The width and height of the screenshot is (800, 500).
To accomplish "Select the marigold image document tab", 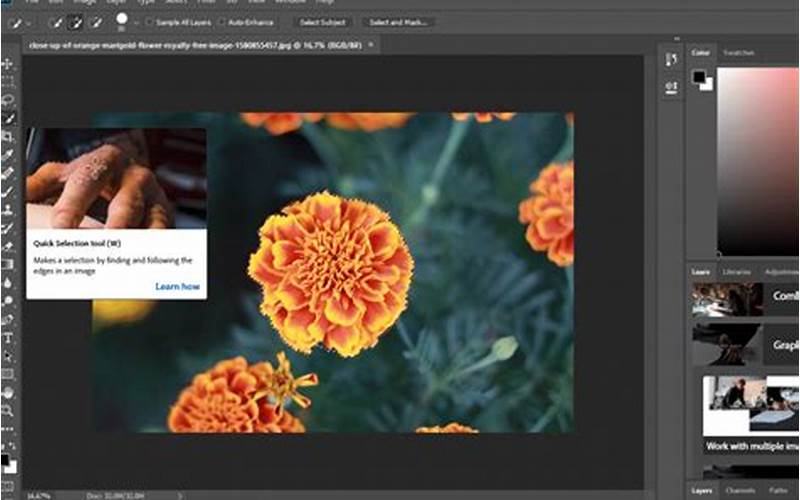I will click(195, 45).
